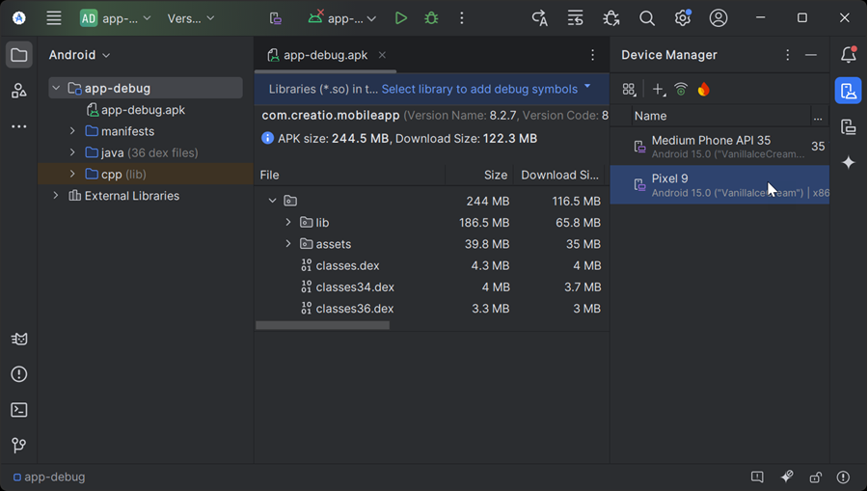
Task: Select app-debug.apk in project tree
Action: (136, 110)
